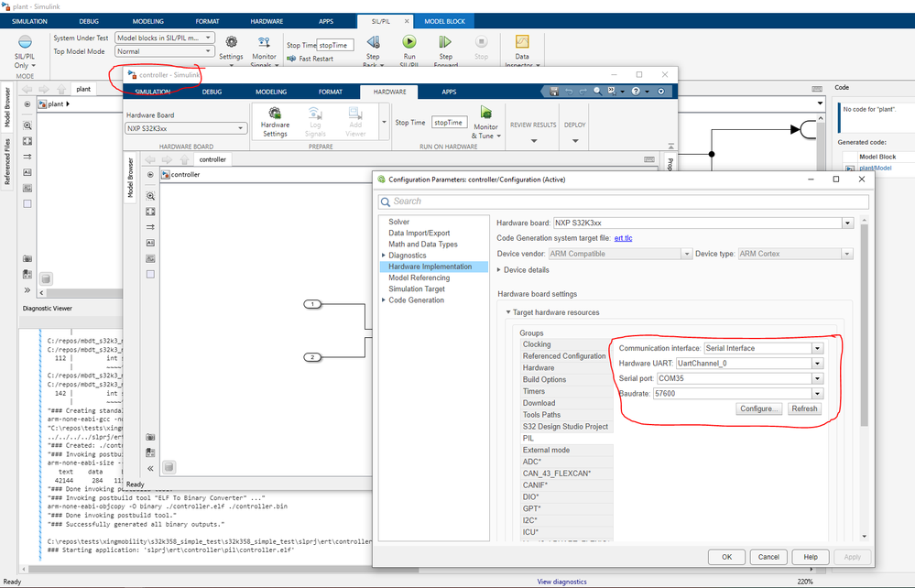This screenshot has height=588, width=915.
Task: Open Baudrate 57600 dropdown
Action: tap(818, 394)
